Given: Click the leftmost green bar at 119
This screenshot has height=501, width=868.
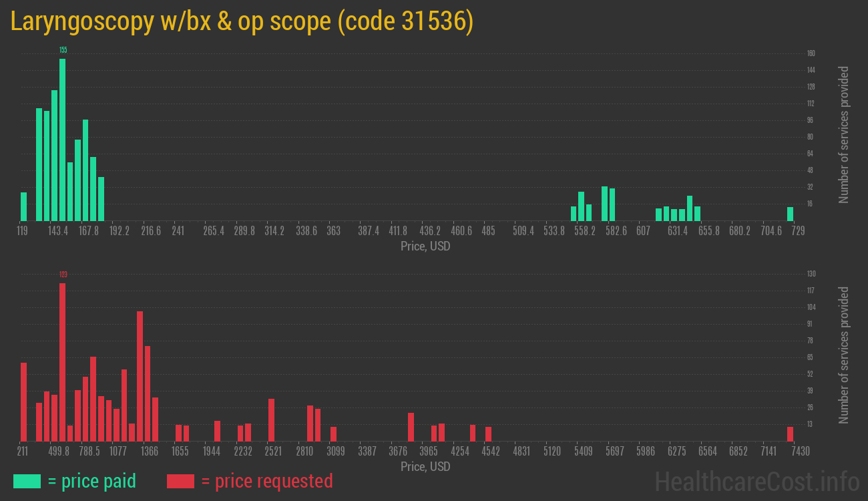Looking at the screenshot, I should [24, 206].
